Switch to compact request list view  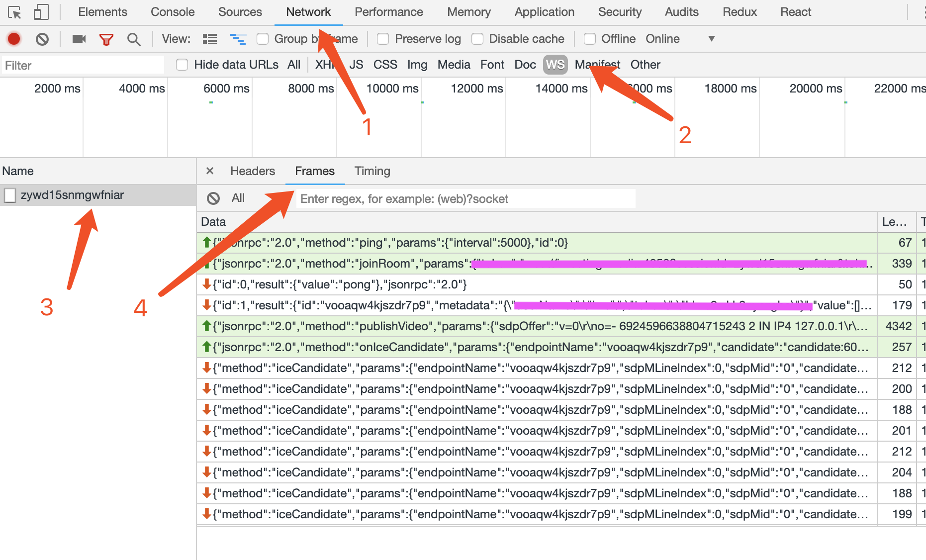210,38
